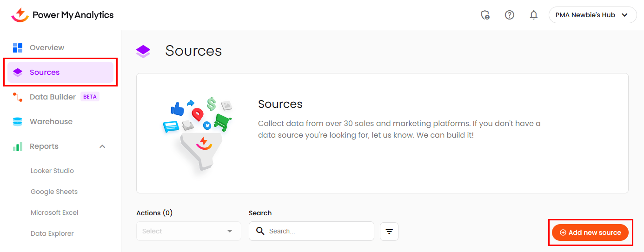Open the filter options icon
Screen dimensions: 644x252
tap(389, 231)
